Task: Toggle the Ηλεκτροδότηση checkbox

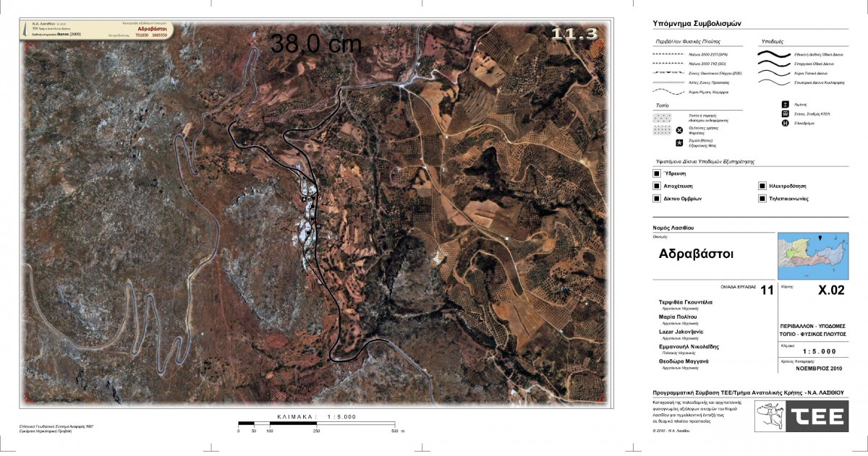Action: pyautogui.click(x=762, y=186)
